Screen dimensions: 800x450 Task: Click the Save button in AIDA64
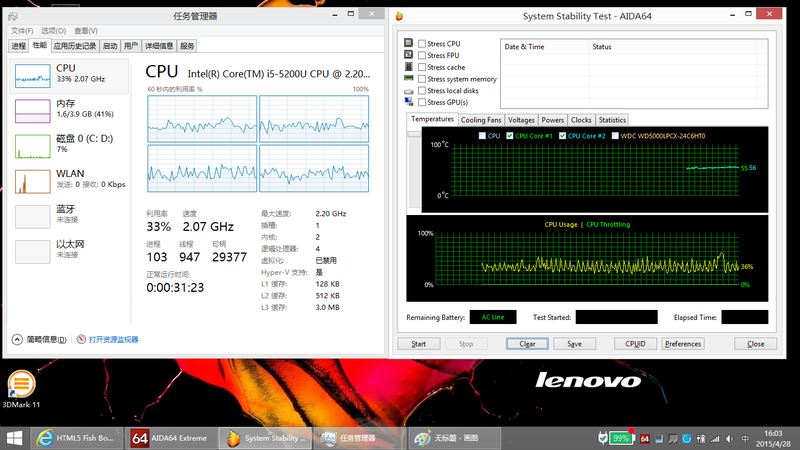click(x=574, y=344)
